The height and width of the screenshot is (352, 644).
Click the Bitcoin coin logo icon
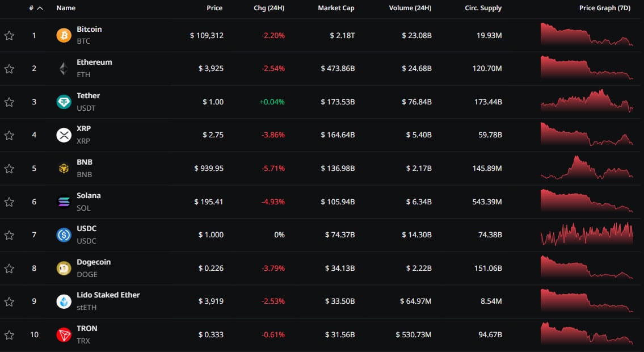click(x=64, y=35)
